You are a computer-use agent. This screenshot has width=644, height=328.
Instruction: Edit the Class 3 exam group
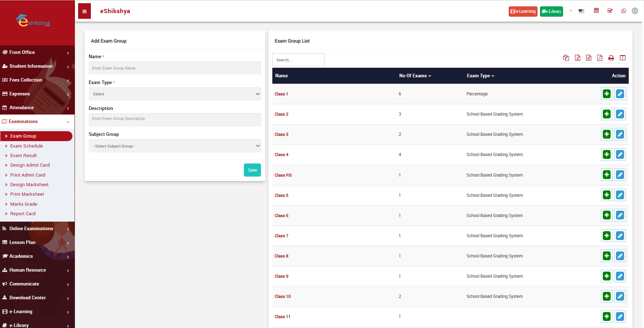[620, 134]
